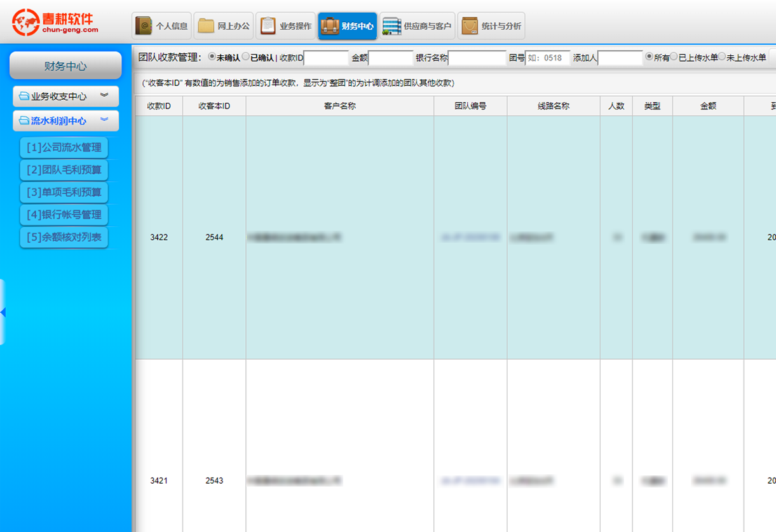Screen dimensions: 776x532
Task: Collapse sidebar using left arrow handle
Action: point(3,312)
